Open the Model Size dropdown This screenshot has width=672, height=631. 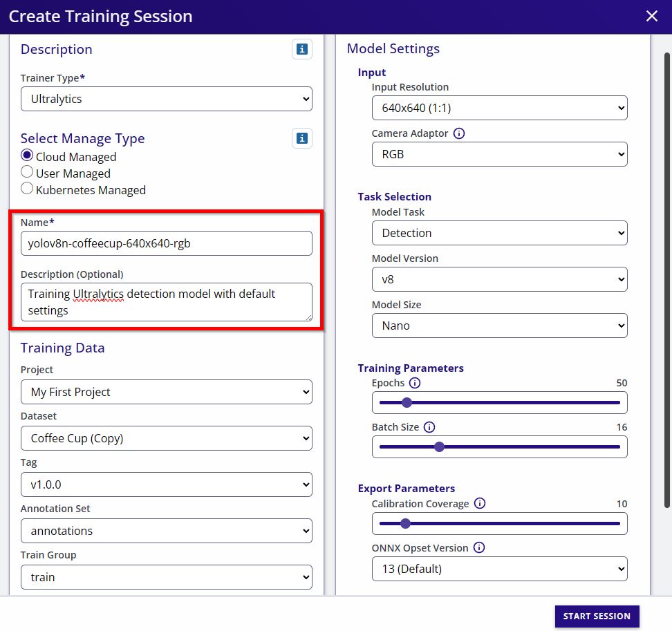(x=499, y=326)
